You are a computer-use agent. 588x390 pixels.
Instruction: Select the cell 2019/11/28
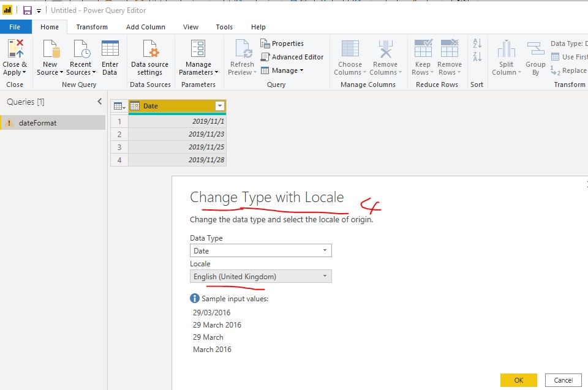click(178, 160)
